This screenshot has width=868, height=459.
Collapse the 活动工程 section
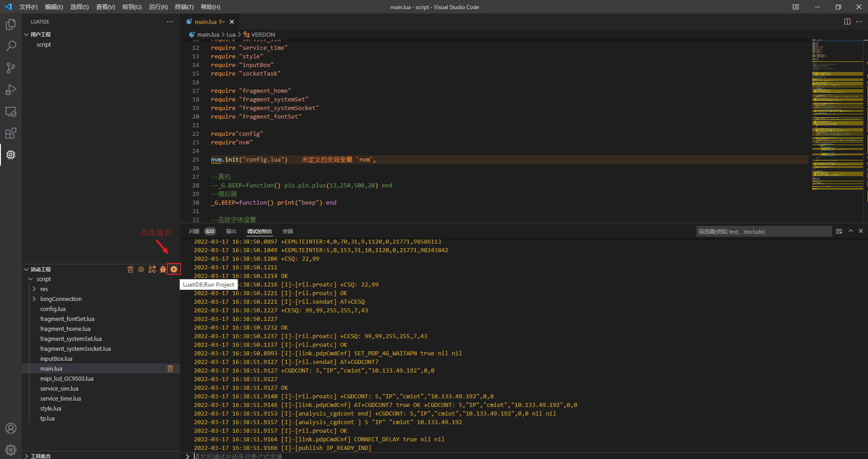[26, 269]
